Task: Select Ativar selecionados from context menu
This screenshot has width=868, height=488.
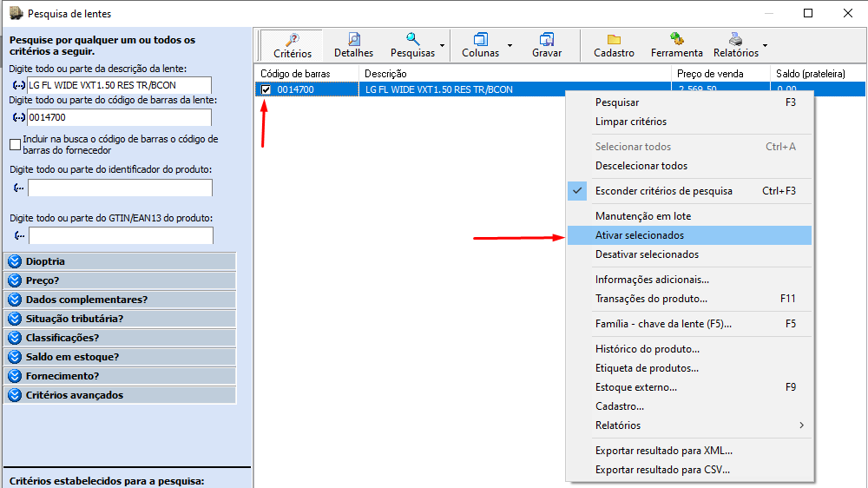Action: (x=640, y=235)
